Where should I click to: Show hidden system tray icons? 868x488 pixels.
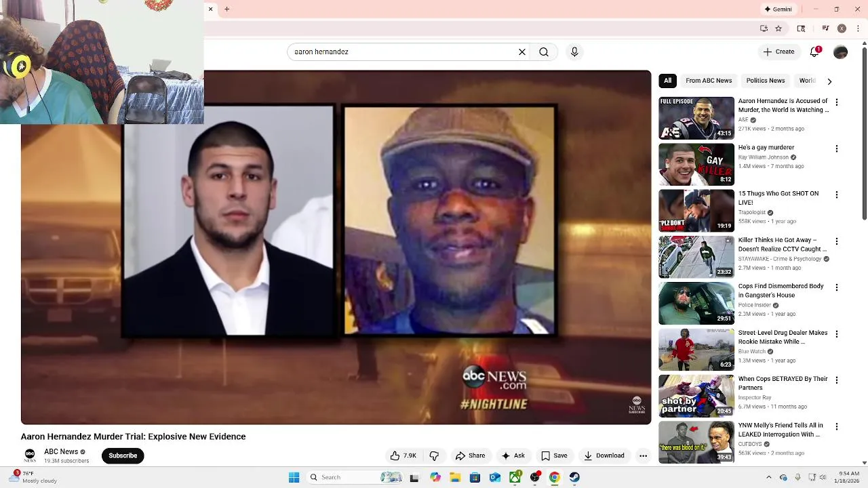(768, 477)
